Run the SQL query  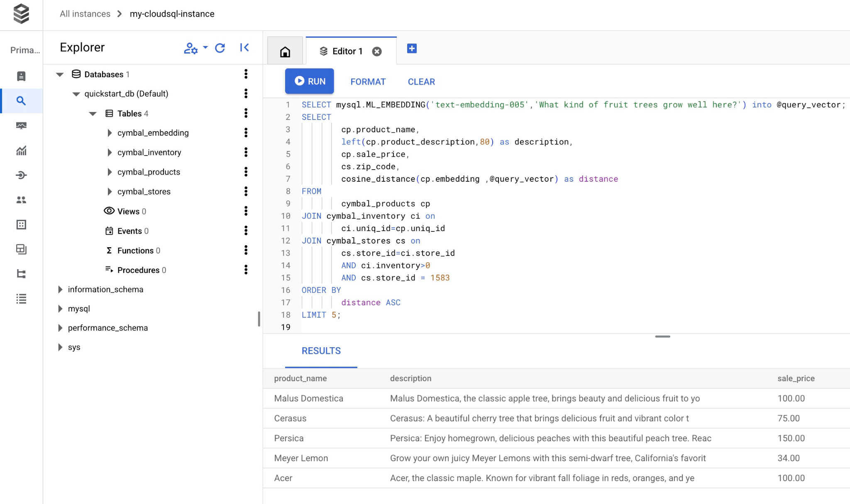[x=310, y=81]
